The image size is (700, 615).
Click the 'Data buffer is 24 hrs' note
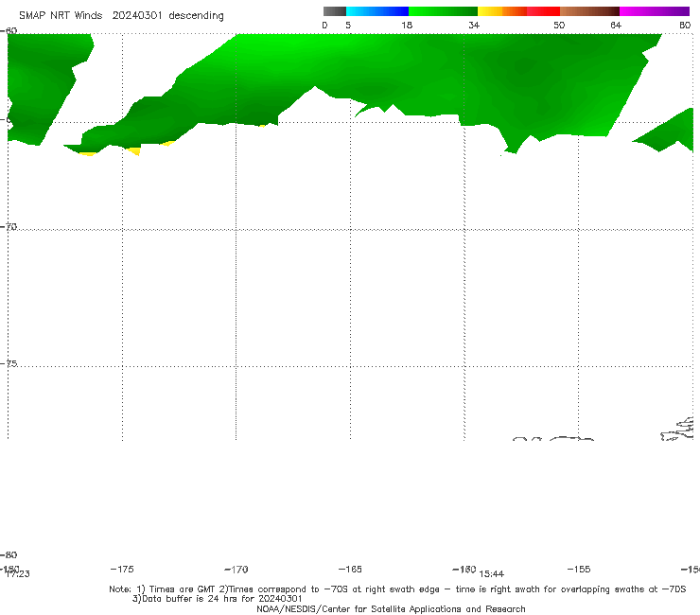coord(217,599)
